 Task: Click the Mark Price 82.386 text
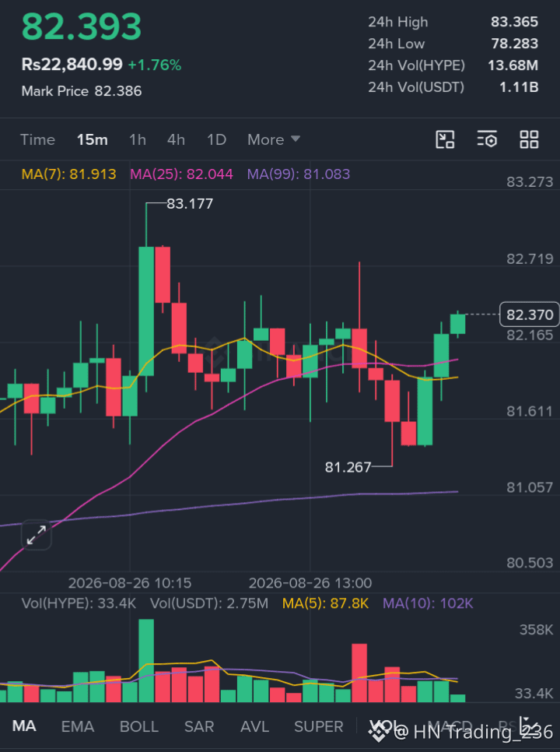[x=82, y=91]
